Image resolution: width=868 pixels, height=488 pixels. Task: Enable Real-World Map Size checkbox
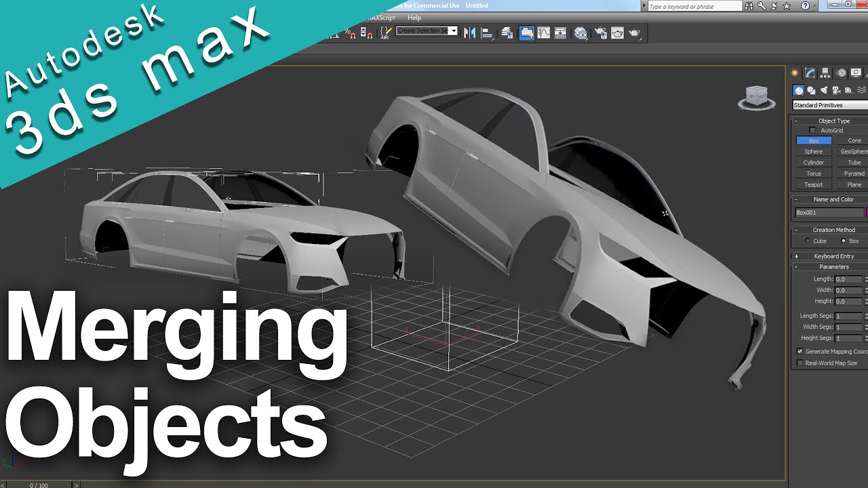click(800, 363)
